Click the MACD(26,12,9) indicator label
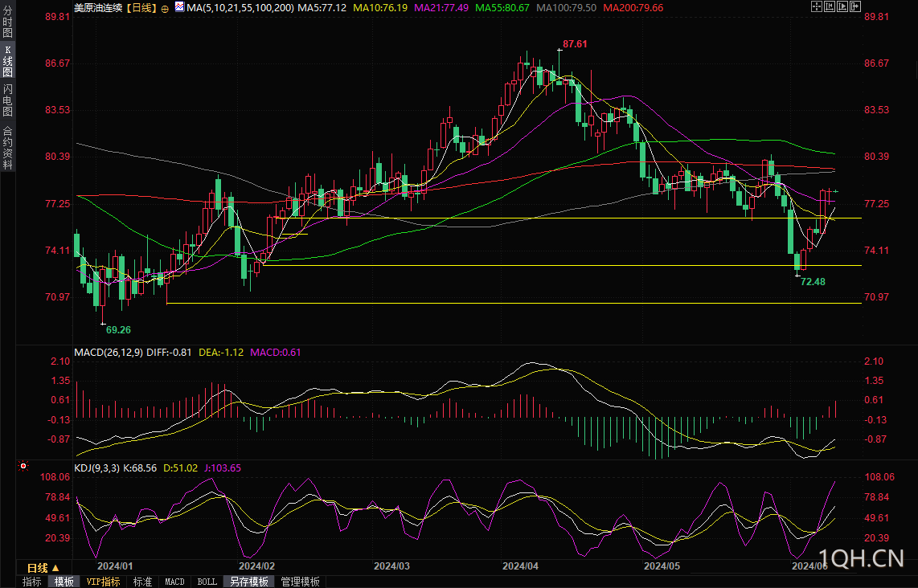This screenshot has height=588, width=918. click(x=109, y=352)
